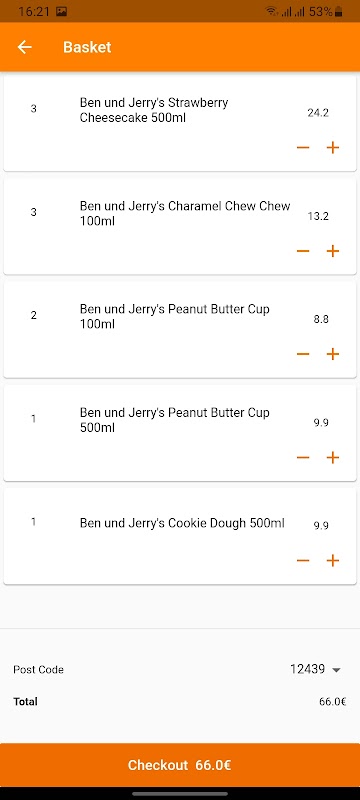Open the Post Code dropdown arrow
The width and height of the screenshot is (360, 800).
click(x=336, y=670)
